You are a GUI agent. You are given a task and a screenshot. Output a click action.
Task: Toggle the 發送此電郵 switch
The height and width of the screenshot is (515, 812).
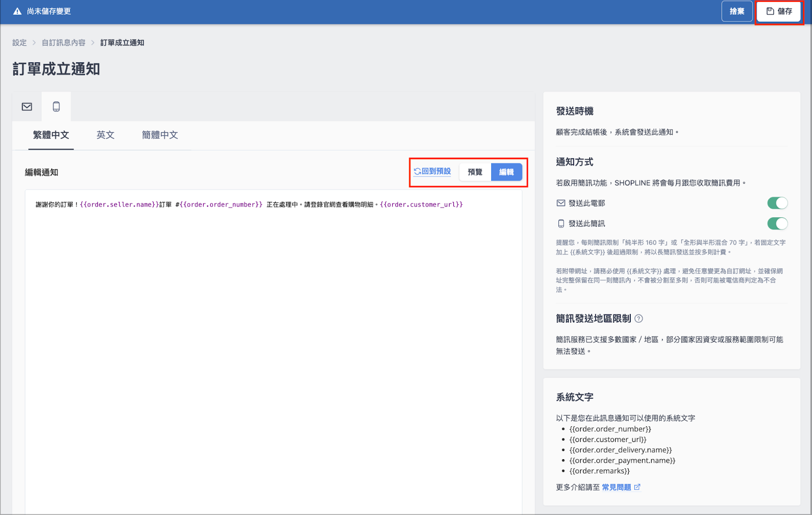(777, 203)
